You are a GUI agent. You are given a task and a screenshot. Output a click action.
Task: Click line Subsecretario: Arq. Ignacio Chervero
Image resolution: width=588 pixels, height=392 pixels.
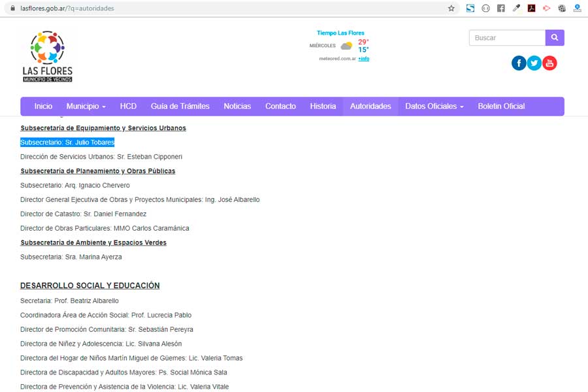75,186
